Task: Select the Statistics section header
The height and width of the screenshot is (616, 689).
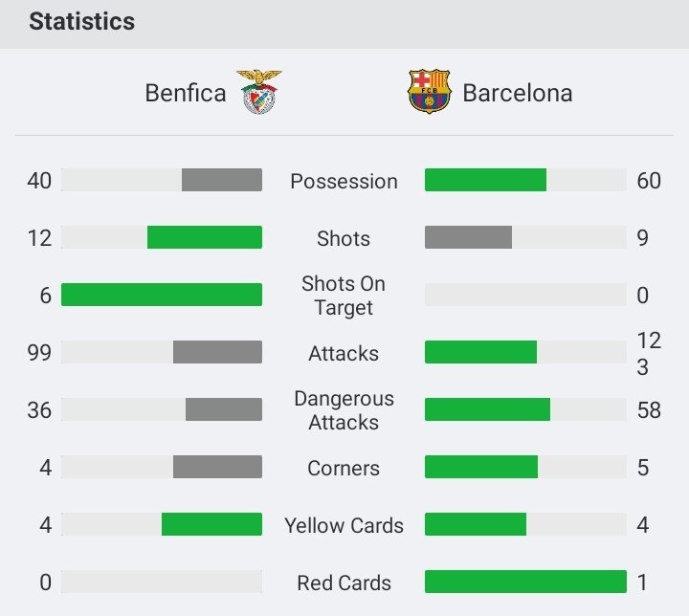Action: [x=81, y=22]
